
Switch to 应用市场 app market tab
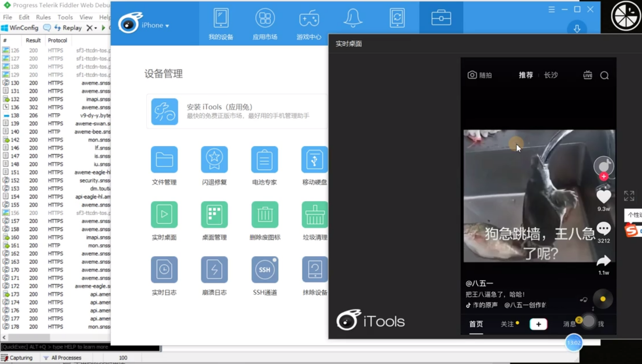pos(265,24)
